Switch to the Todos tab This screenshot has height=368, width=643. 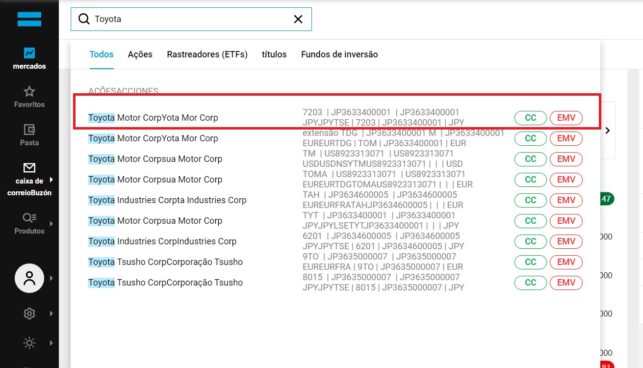click(x=101, y=54)
